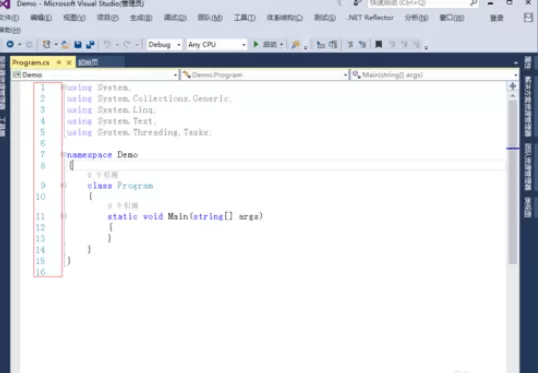Screen dimensions: 538x373
Task: Click the display parameter info toolbar icon
Action: pos(333,44)
